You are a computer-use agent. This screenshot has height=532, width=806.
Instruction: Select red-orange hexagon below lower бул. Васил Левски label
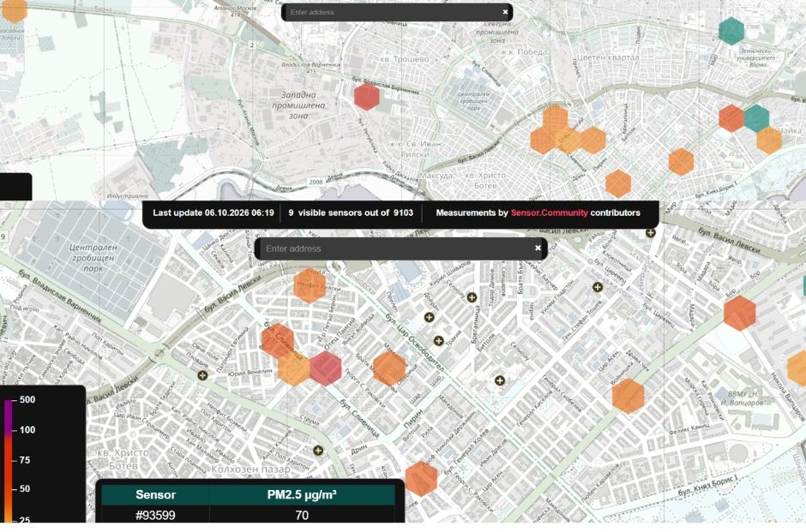tap(739, 313)
